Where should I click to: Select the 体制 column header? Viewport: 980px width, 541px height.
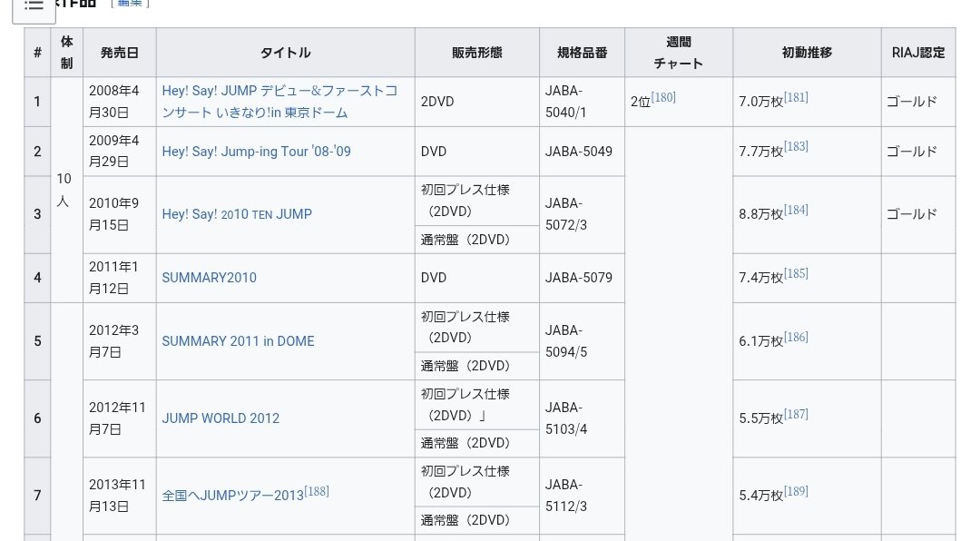click(x=67, y=53)
